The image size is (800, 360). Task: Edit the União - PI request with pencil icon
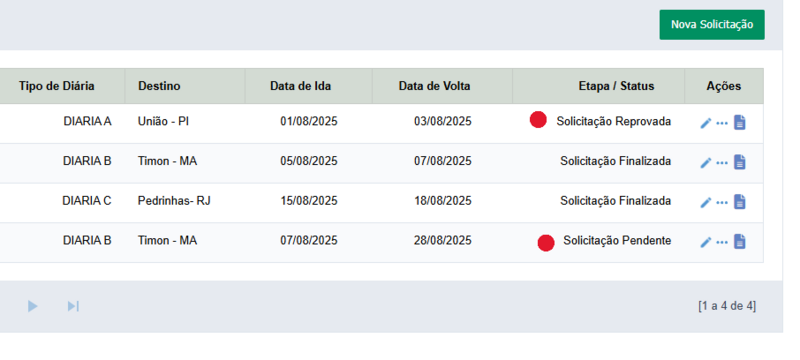(x=706, y=123)
